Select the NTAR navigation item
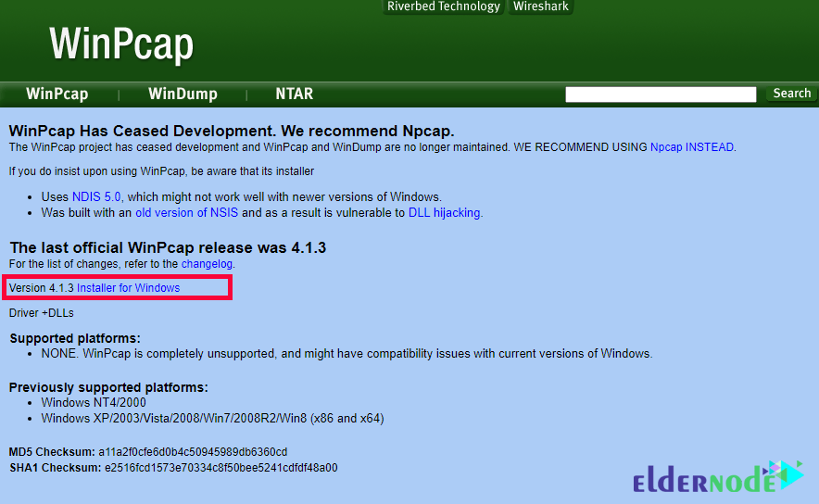819x504 pixels. click(294, 94)
